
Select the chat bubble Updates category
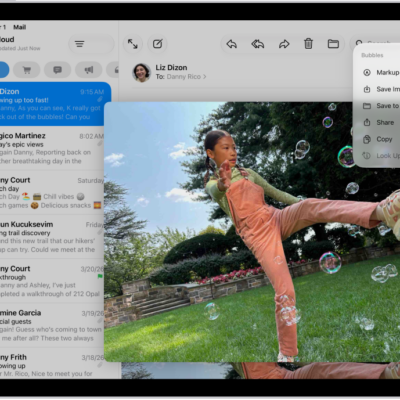(58, 70)
